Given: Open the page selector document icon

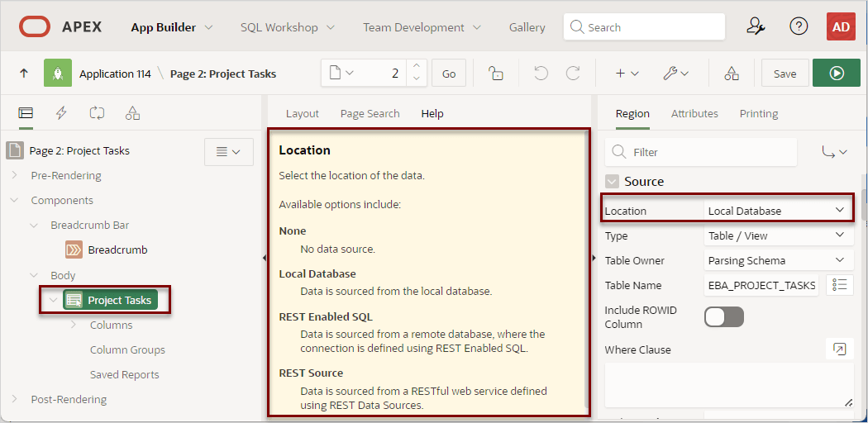Looking at the screenshot, I should [341, 73].
